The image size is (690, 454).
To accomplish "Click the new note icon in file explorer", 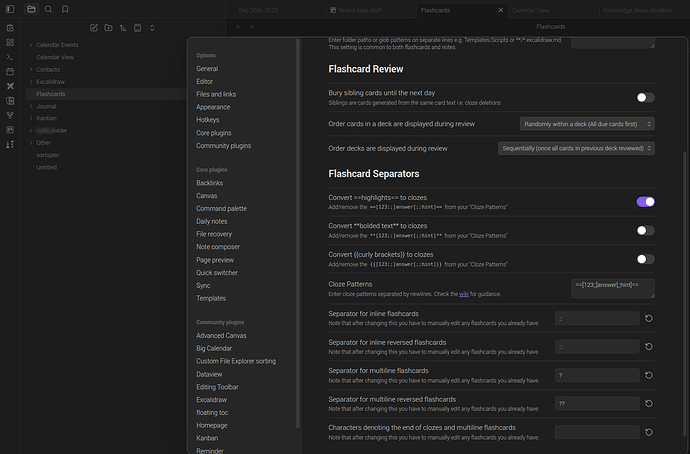I will coord(94,27).
